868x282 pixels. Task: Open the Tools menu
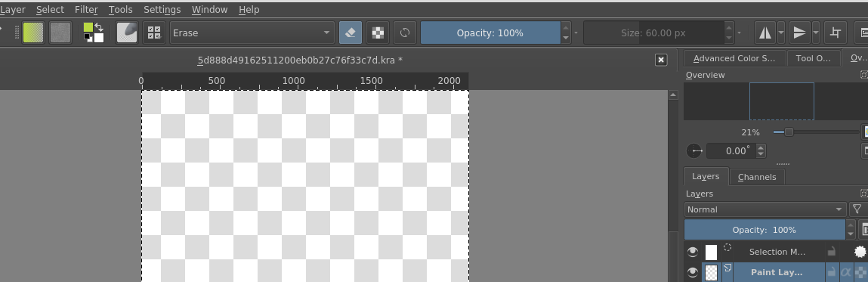[121, 9]
